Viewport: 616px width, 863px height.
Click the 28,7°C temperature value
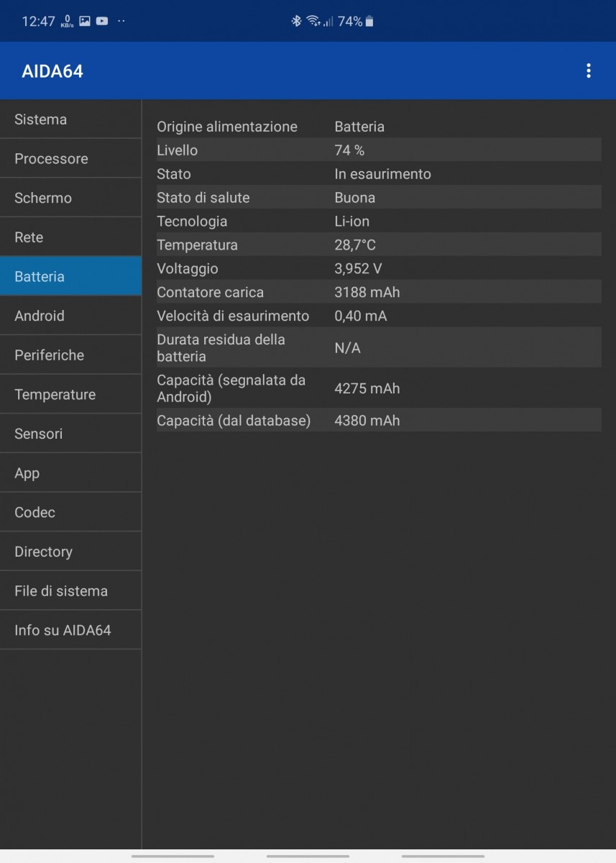[x=355, y=245]
